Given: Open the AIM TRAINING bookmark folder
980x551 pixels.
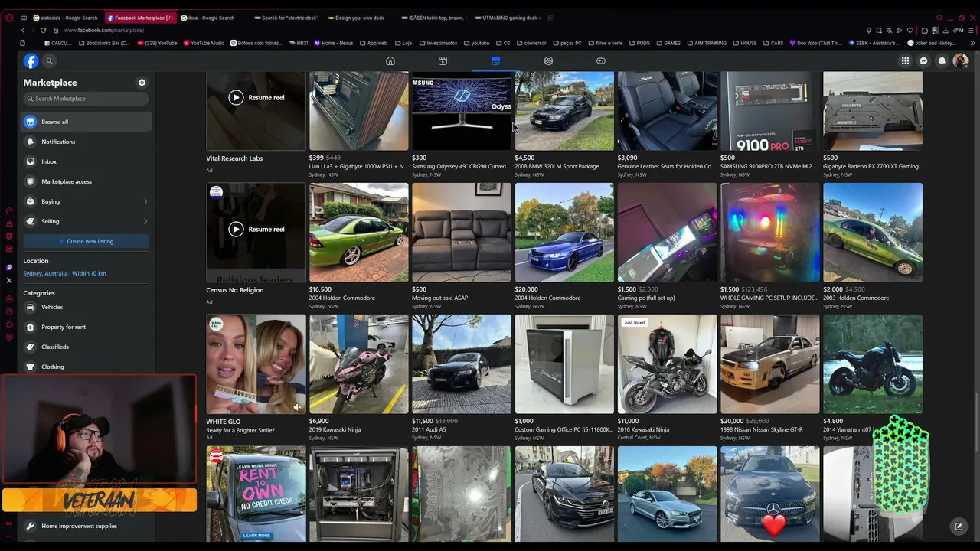Looking at the screenshot, I should tap(707, 43).
